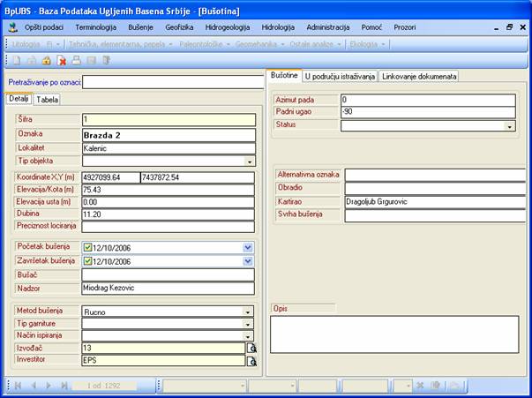The image size is (532, 398).
Task: Open the Geofizika menu
Action: click(x=179, y=27)
